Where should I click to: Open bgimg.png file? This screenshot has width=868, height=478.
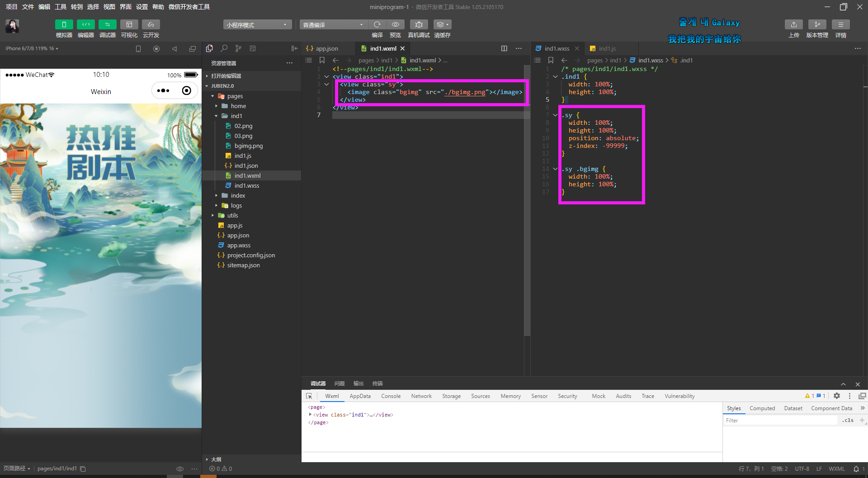pyautogui.click(x=251, y=146)
